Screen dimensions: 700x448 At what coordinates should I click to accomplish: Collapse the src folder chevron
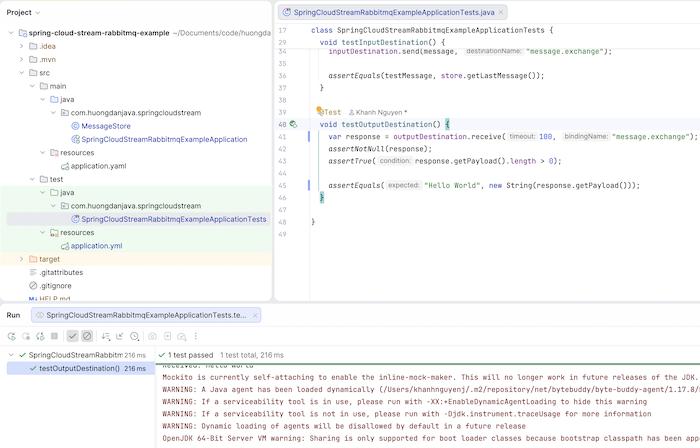click(x=21, y=73)
